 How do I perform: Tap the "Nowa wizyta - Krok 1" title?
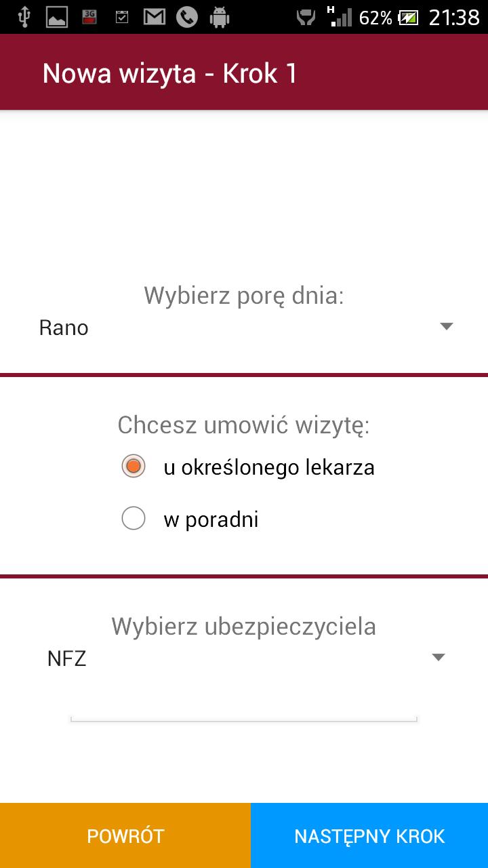(x=170, y=73)
